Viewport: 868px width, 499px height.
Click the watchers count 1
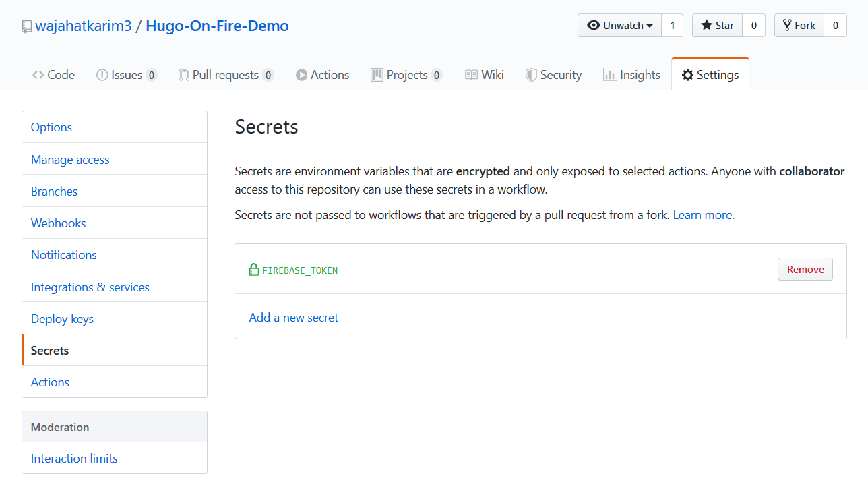(672, 26)
